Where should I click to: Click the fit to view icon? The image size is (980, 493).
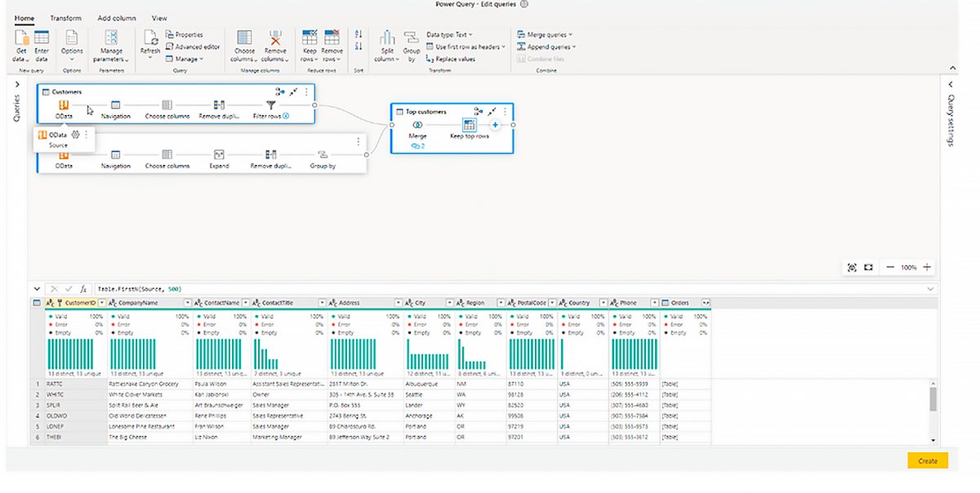tap(853, 268)
